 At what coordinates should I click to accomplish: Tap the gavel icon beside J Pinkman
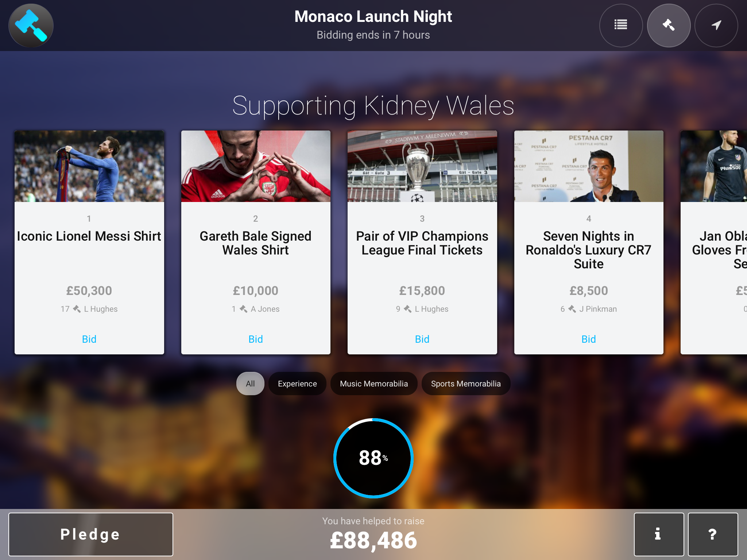pyautogui.click(x=572, y=309)
